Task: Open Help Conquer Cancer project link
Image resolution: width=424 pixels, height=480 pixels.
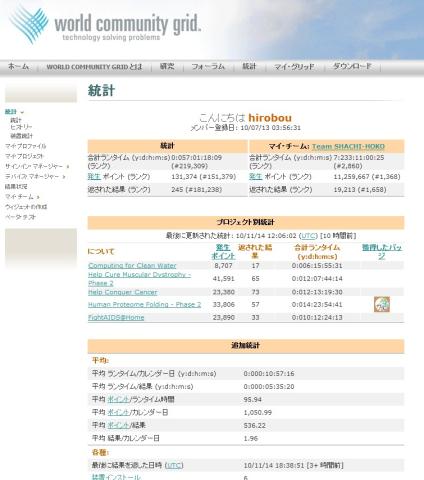Action: [123, 292]
